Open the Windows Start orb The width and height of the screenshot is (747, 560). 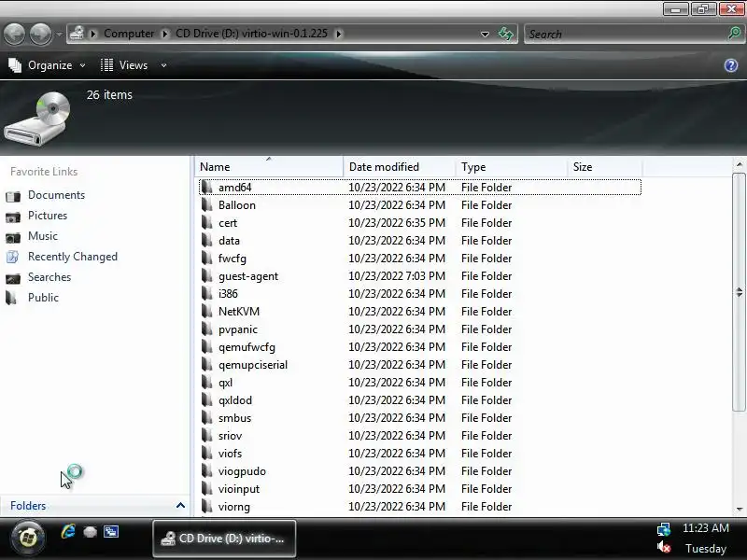tap(28, 539)
